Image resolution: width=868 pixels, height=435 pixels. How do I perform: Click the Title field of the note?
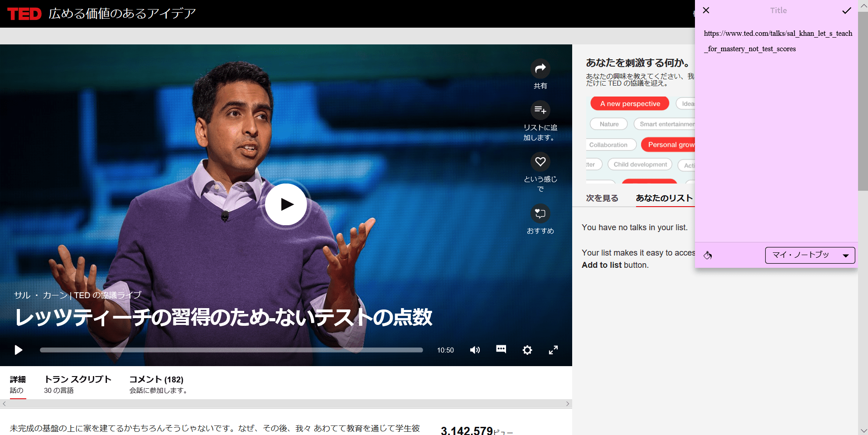click(778, 10)
